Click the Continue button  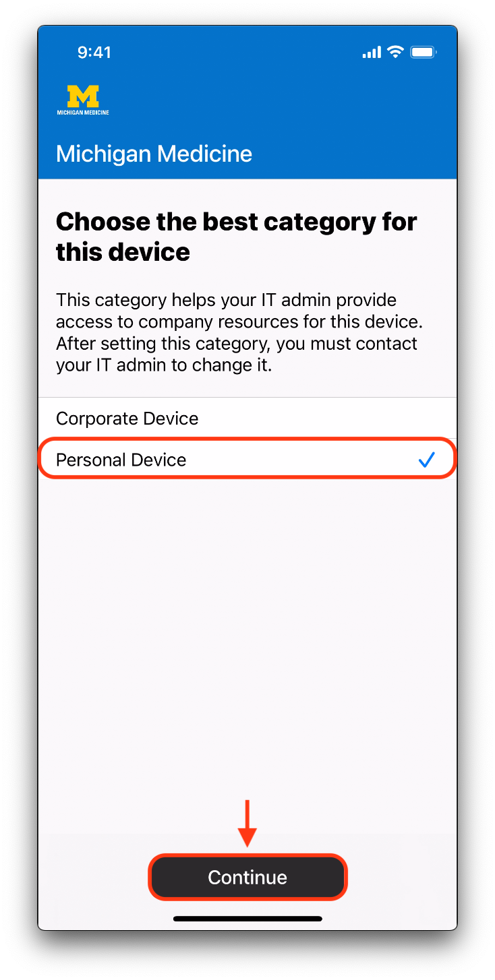click(x=247, y=877)
